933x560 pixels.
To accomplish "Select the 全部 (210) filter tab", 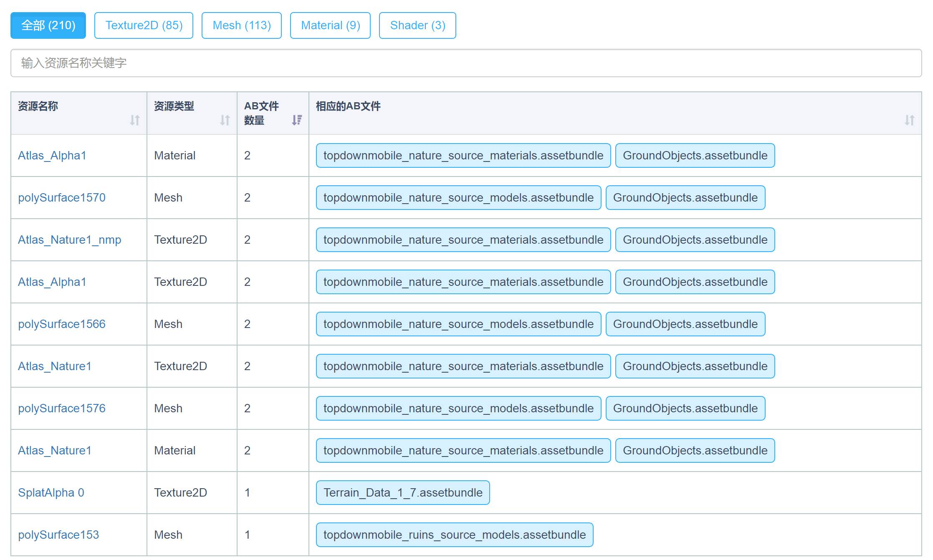I will tap(48, 25).
